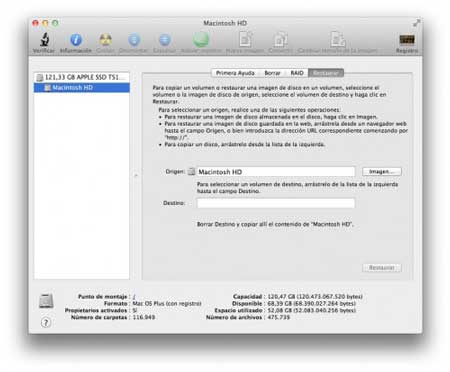Click the Grabar burn icon
This screenshot has height=372, width=450.
106,40
